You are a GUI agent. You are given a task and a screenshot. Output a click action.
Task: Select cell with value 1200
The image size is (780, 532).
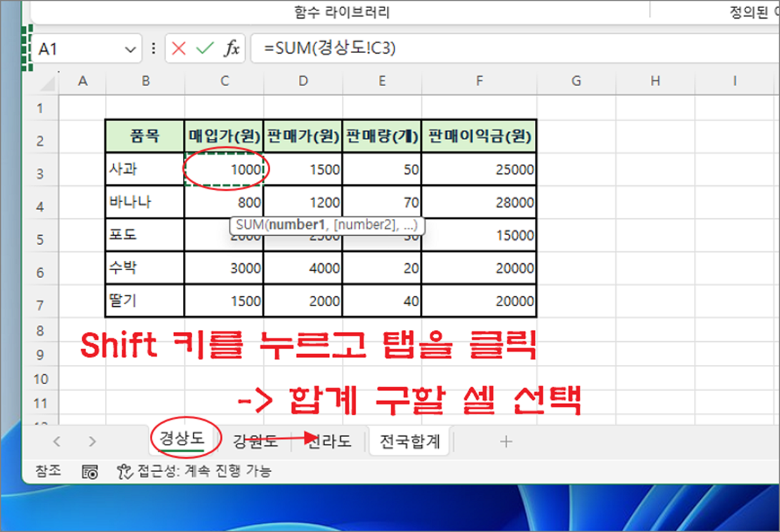[x=303, y=202]
